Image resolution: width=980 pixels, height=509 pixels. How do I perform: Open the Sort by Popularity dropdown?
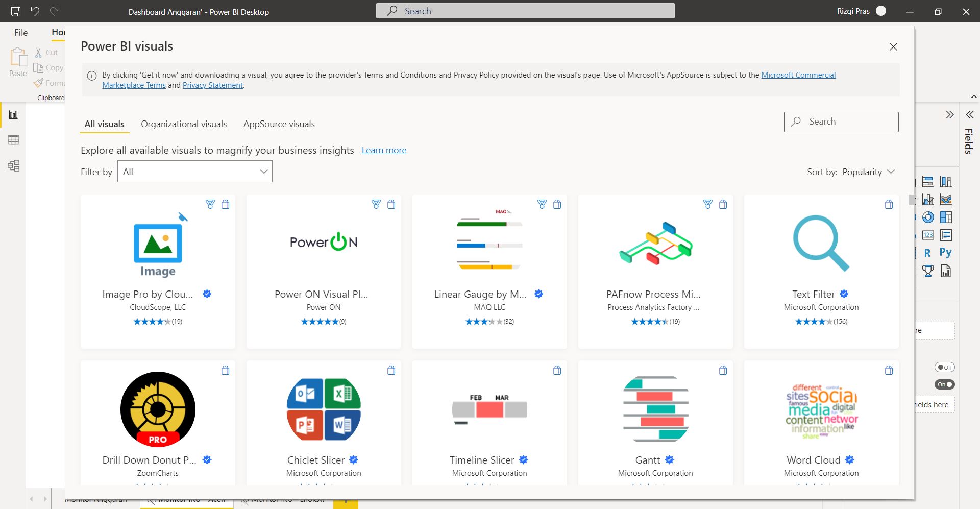click(868, 172)
